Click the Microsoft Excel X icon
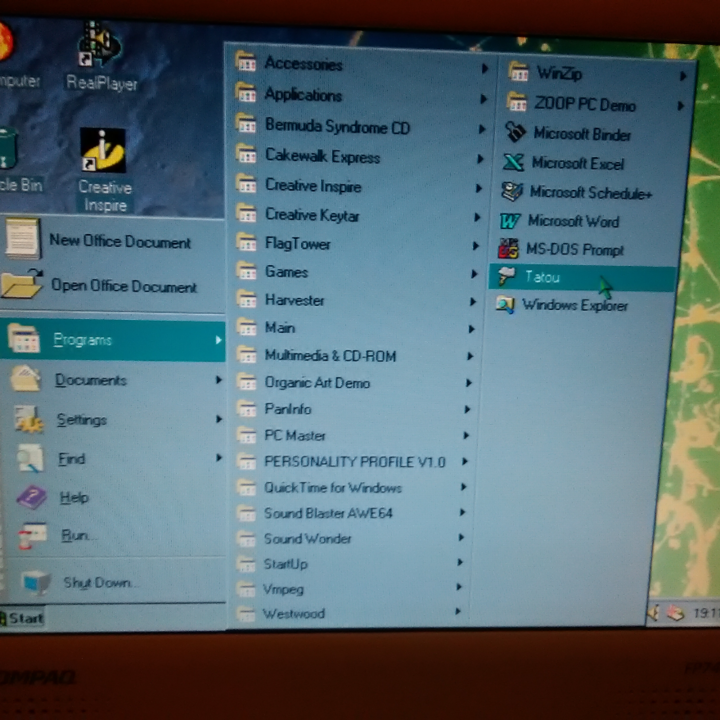720x720 pixels. [513, 162]
